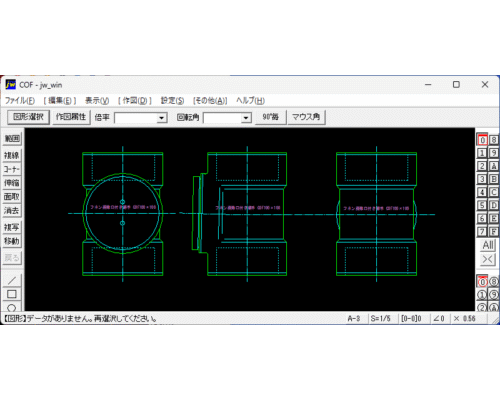Toggle layer F in layer bar
The width and height of the screenshot is (500, 400).
pyautogui.click(x=494, y=231)
